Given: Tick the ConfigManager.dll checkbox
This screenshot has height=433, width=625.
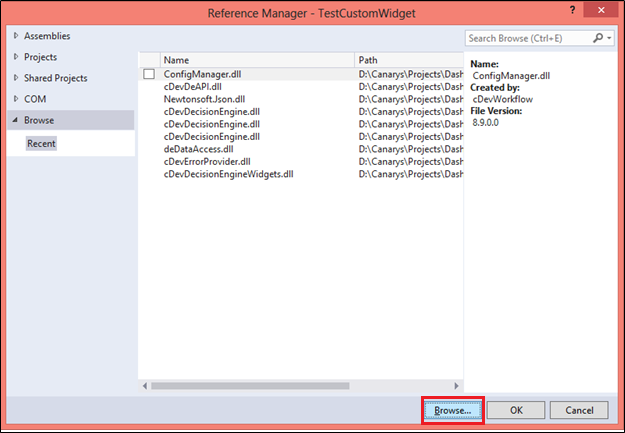Looking at the screenshot, I should click(x=149, y=74).
